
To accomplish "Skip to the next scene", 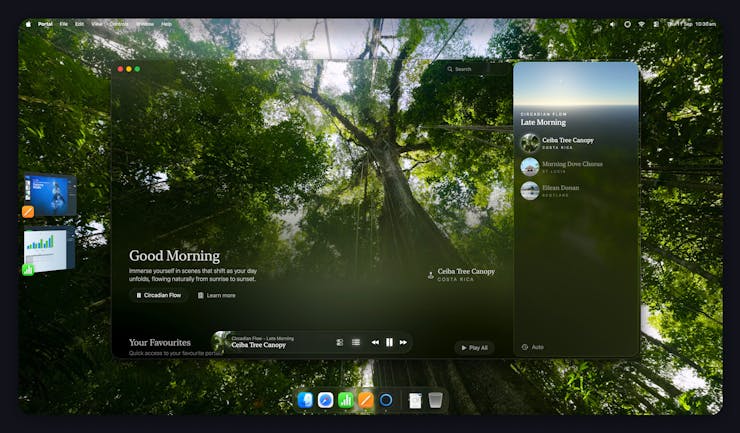I will tap(403, 342).
